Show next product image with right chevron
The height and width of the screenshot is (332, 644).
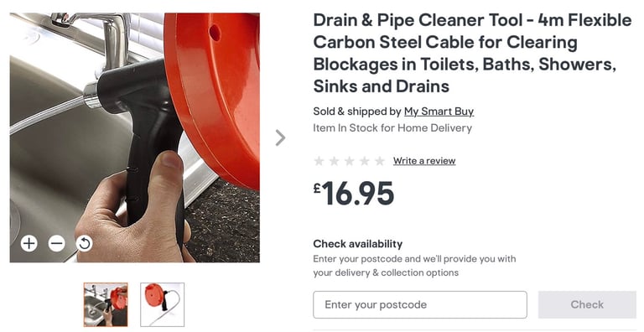pos(280,137)
